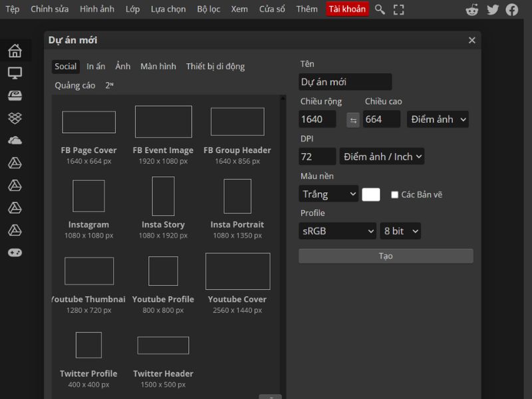
Task: Click the DPI 72 field
Action: click(x=317, y=156)
